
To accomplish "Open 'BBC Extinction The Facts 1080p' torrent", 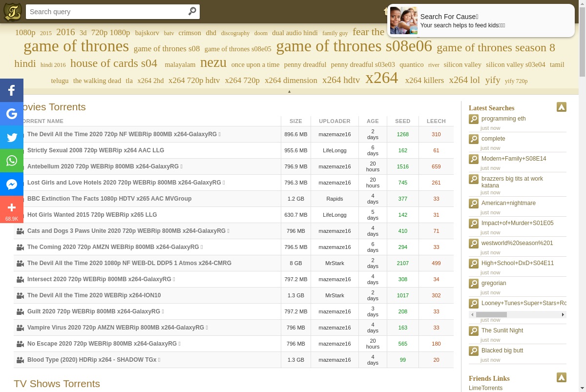I will point(109,199).
